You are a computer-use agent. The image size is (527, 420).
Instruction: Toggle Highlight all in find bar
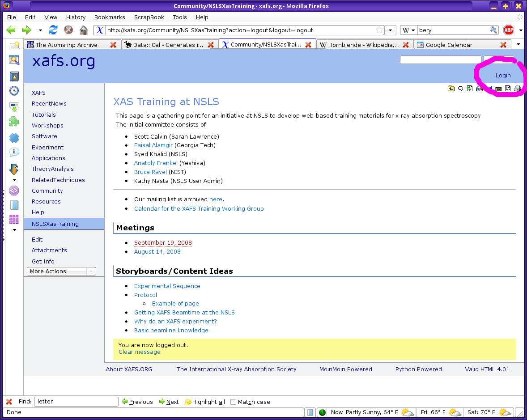click(204, 402)
